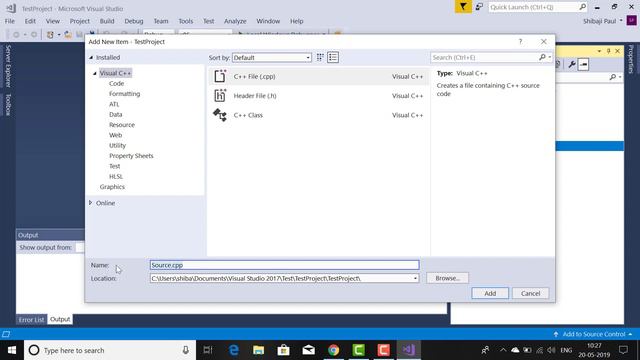640x360 pixels.
Task: Click the feedback icon beside Quick Launch
Action: pyautogui.click(x=479, y=7)
